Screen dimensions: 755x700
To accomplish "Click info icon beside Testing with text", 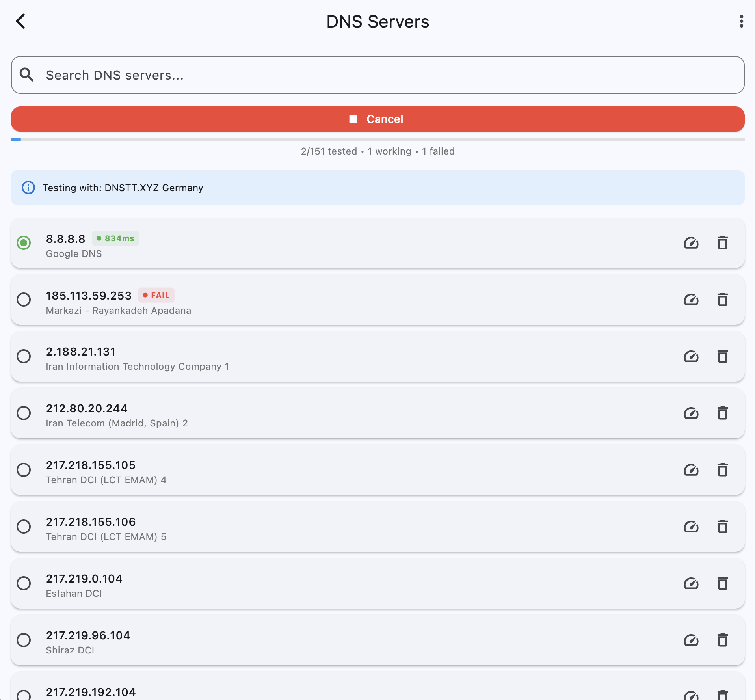I will [x=28, y=188].
